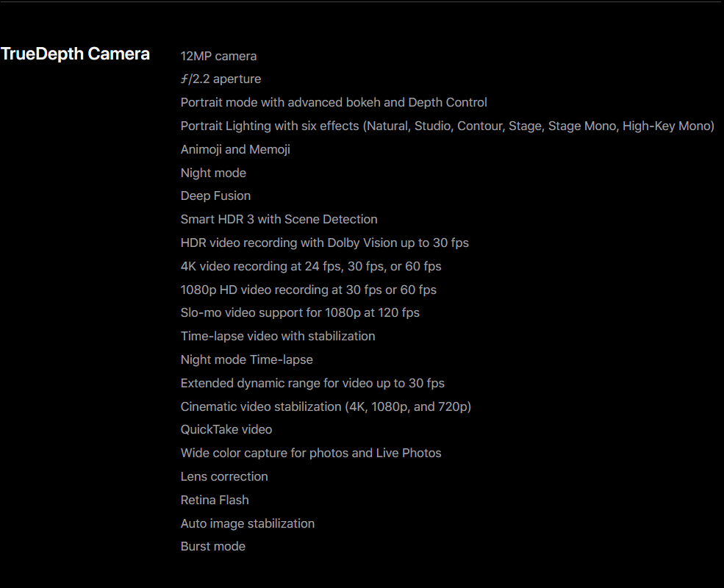
Task: Select Wide color capture for photos line
Action: [311, 453]
